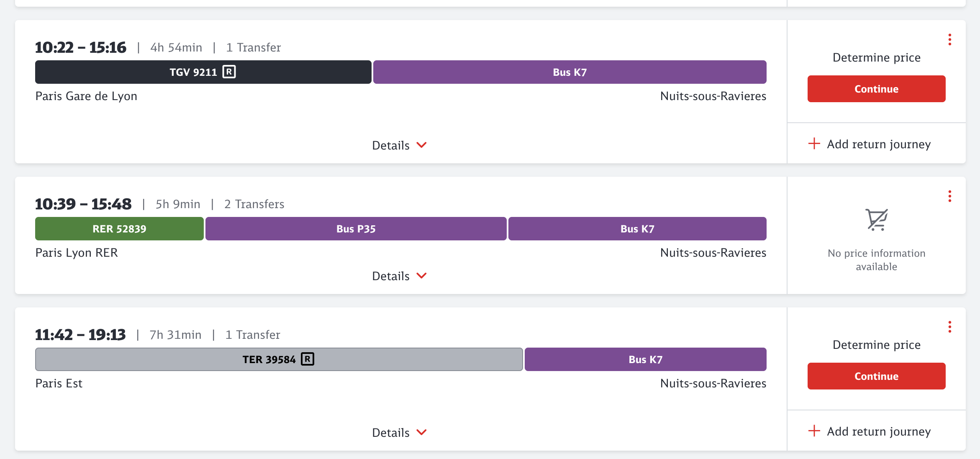Expand Details for the 11:42 – 19:13 journey
This screenshot has width=980, height=459.
(x=399, y=433)
